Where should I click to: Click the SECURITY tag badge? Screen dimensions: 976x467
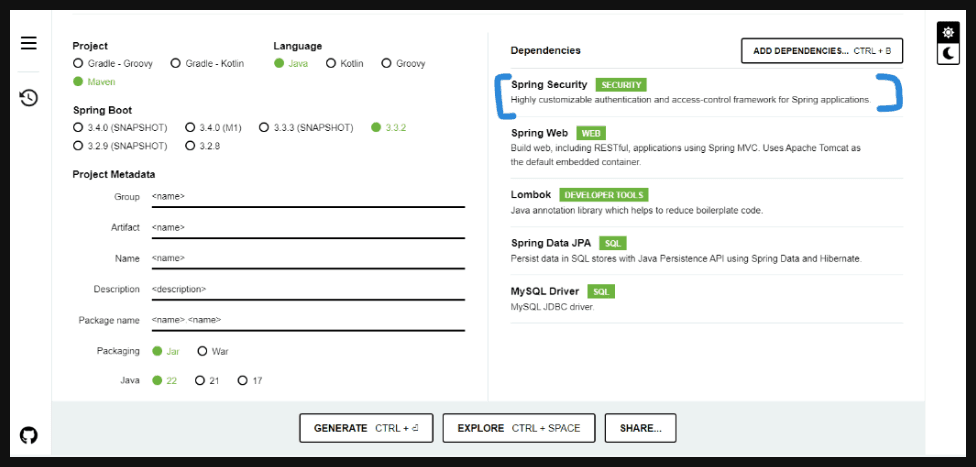coord(621,85)
